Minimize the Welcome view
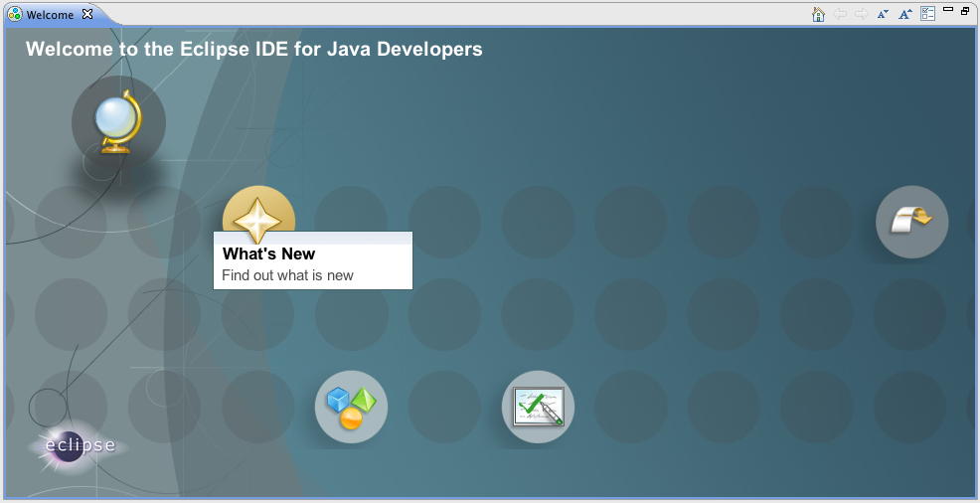The width and height of the screenshot is (980, 503). pos(948,9)
